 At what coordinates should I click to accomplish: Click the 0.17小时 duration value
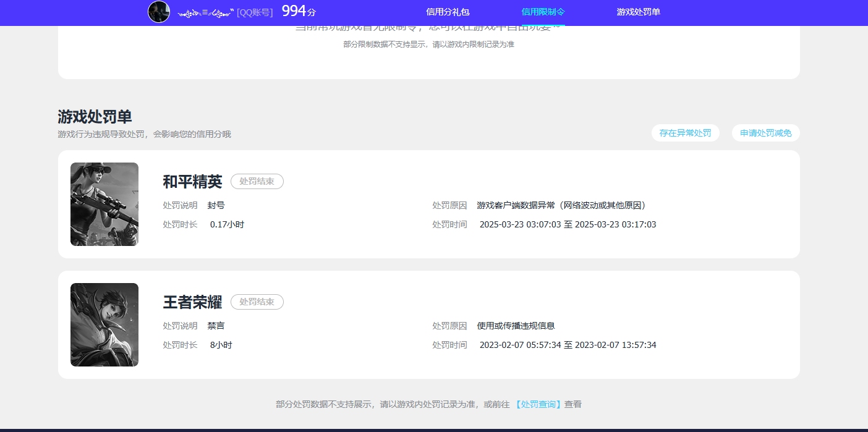pyautogui.click(x=227, y=224)
